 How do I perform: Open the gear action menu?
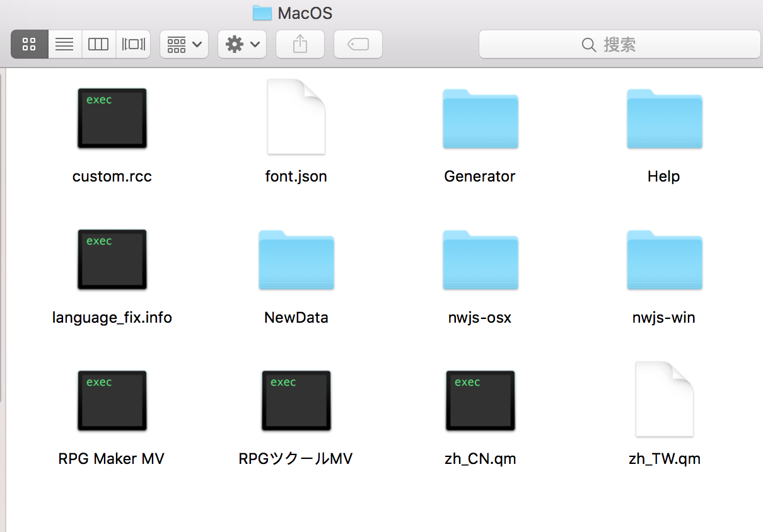pos(242,44)
